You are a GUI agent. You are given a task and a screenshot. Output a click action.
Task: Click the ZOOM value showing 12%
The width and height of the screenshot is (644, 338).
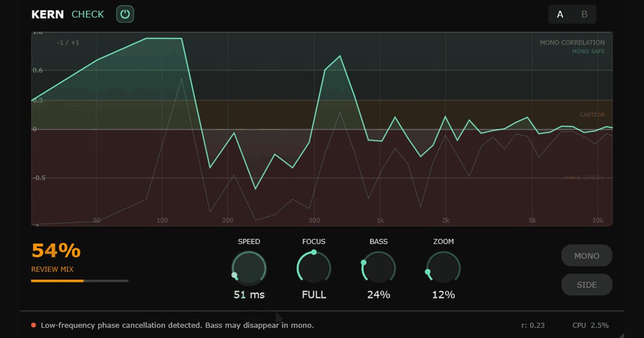pos(443,294)
